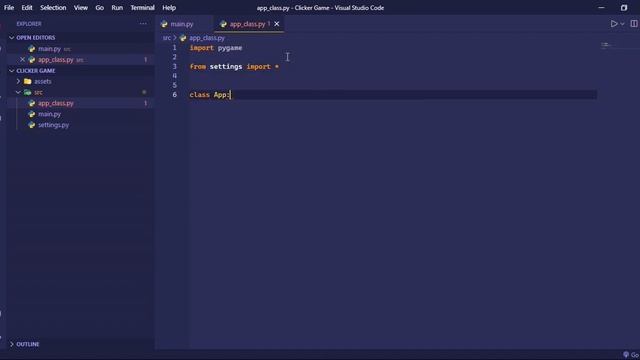Click line number 6 in gutter
This screenshot has width=640, height=360.
click(x=175, y=95)
